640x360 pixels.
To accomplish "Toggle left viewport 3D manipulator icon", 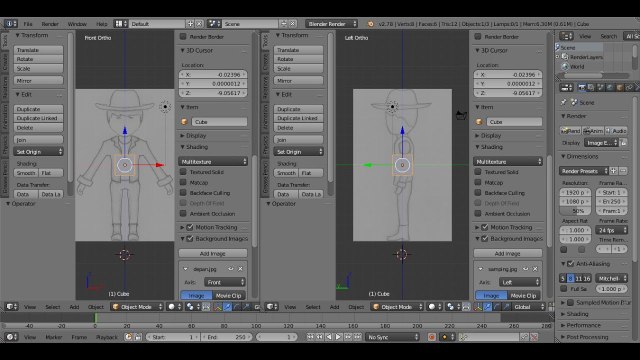I will [217, 307].
